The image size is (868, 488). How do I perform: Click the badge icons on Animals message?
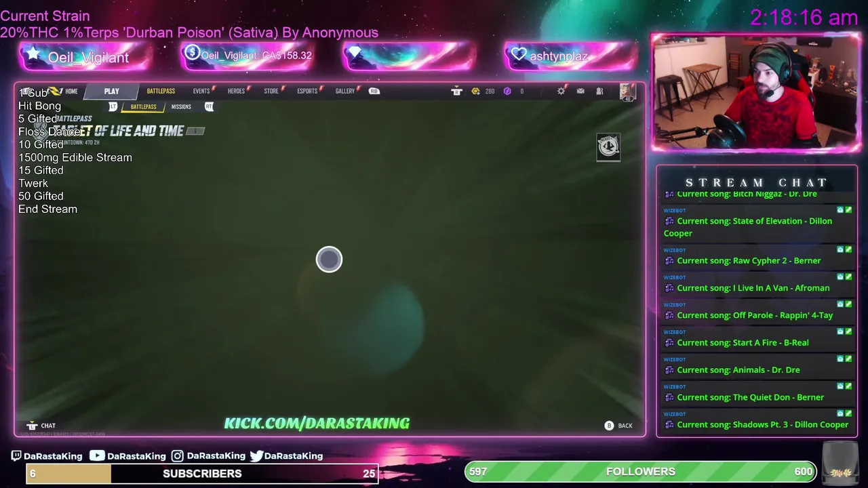[x=844, y=359]
